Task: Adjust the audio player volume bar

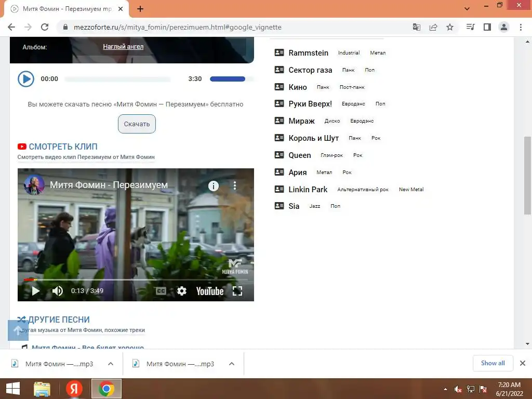Action: click(231, 79)
